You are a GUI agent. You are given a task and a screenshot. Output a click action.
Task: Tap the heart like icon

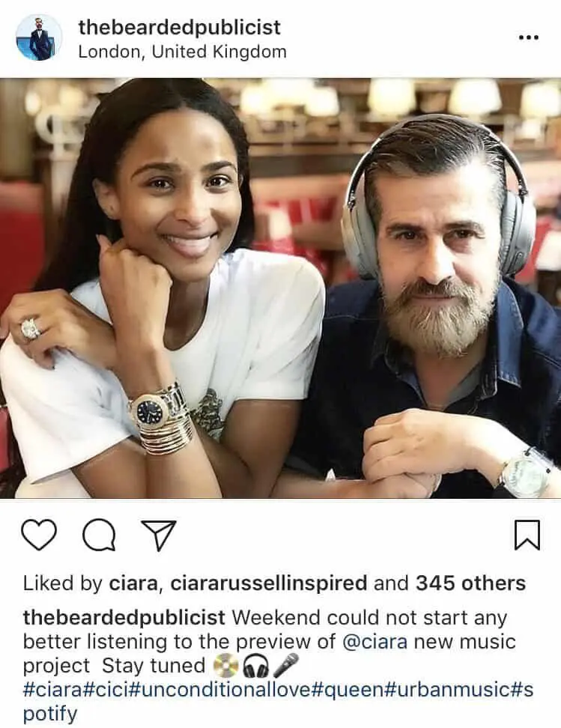(x=39, y=535)
